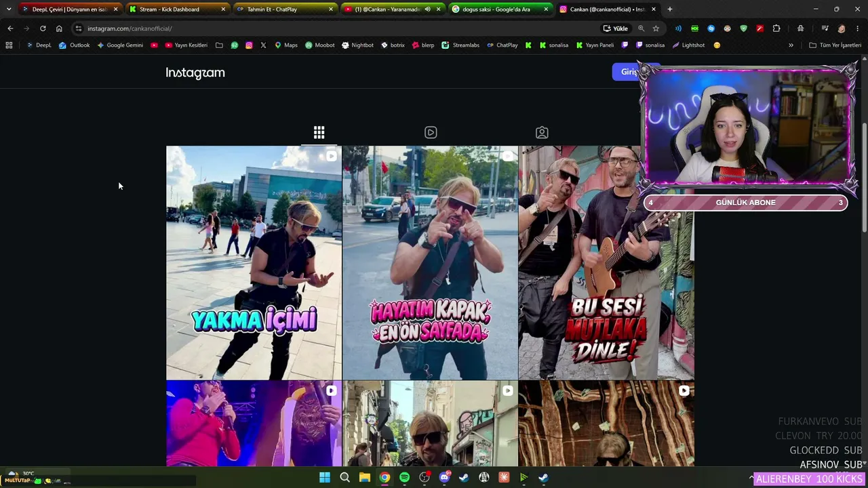Reload the Instagram page
868x488 pixels.
43,28
